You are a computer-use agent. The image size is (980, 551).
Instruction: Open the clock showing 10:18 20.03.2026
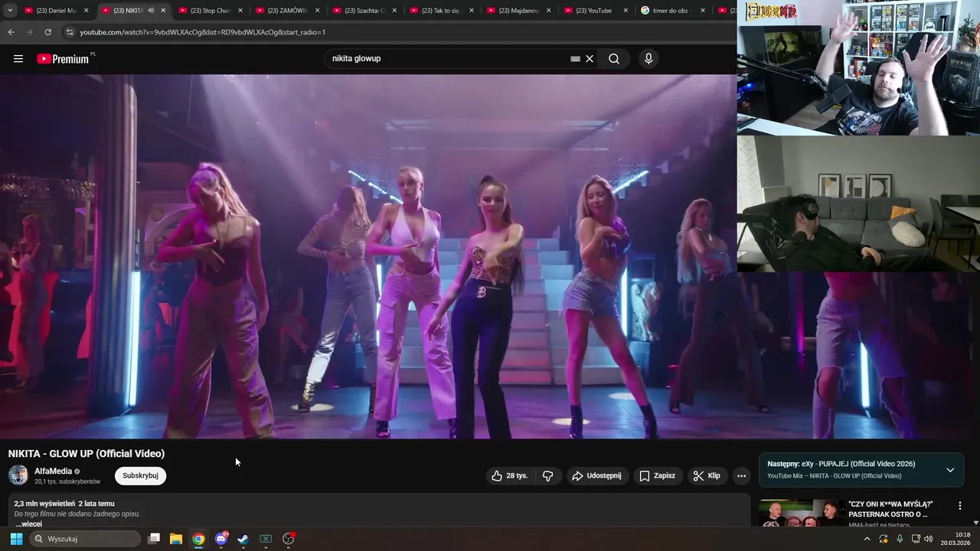955,539
